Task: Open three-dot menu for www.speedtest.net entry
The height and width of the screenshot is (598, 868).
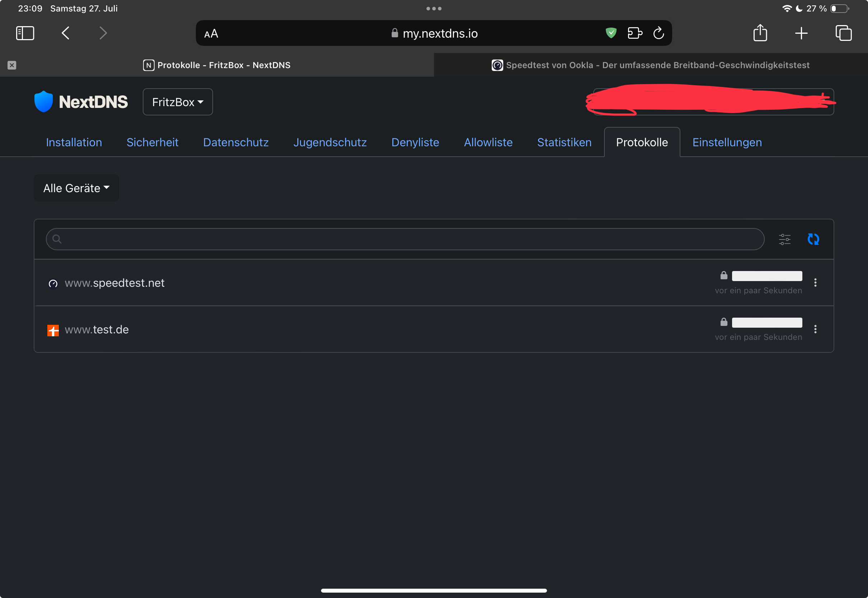Action: point(815,283)
